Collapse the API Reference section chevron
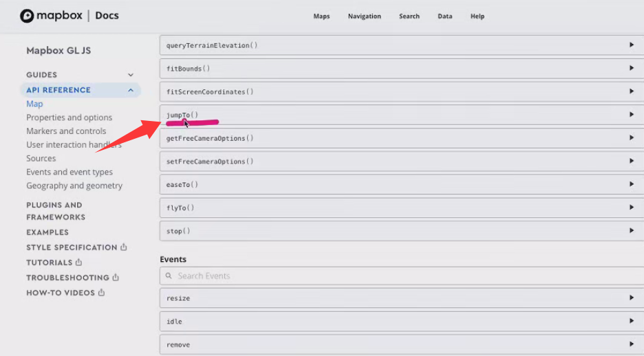This screenshot has height=356, width=644. (x=131, y=90)
